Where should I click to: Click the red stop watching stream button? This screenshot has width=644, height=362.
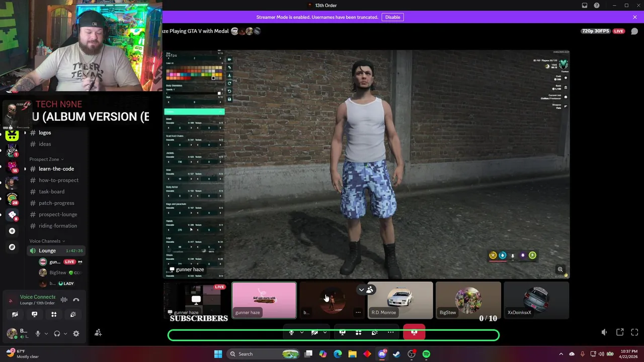coord(414,332)
